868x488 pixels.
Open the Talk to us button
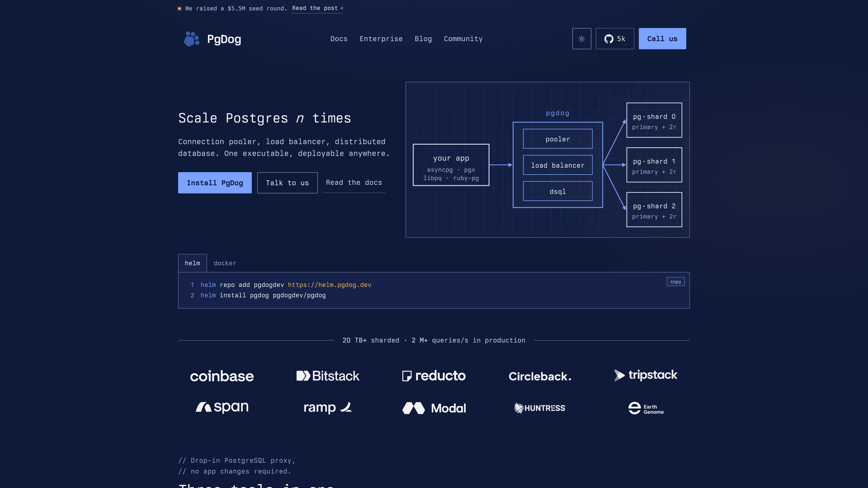click(x=288, y=183)
